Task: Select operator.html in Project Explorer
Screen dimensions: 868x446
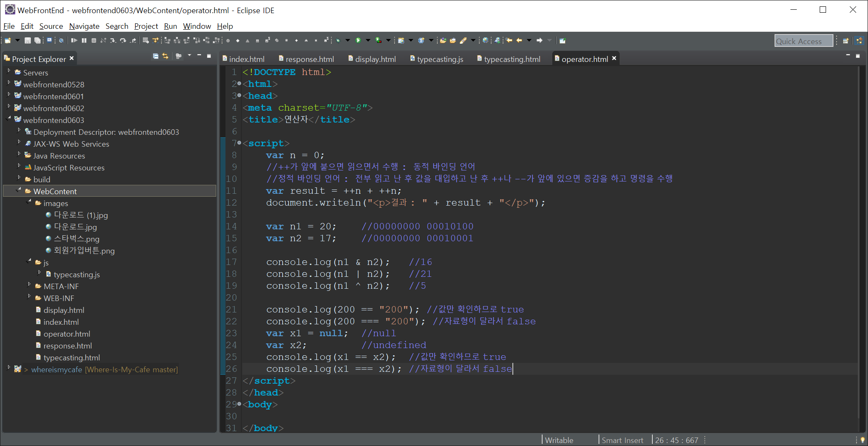Action: coord(67,334)
